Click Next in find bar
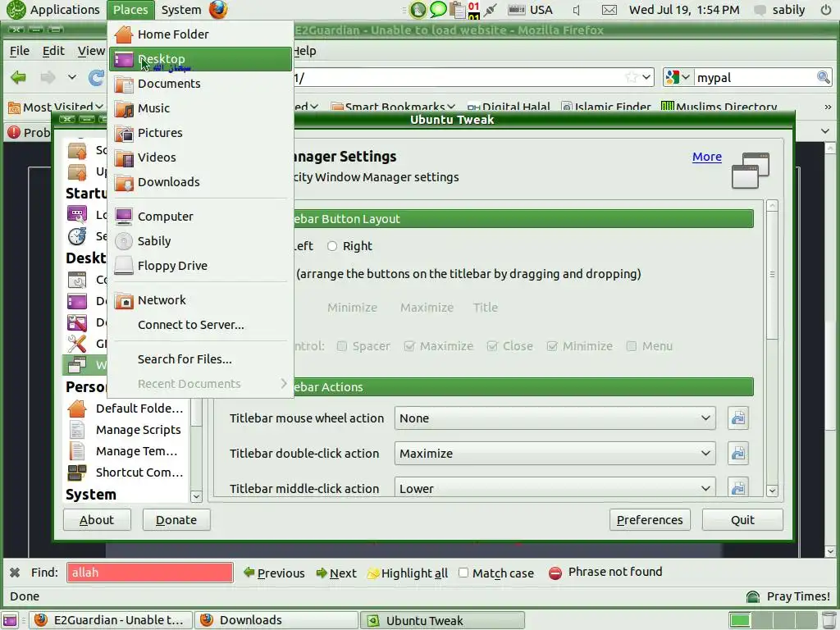 tap(336, 573)
